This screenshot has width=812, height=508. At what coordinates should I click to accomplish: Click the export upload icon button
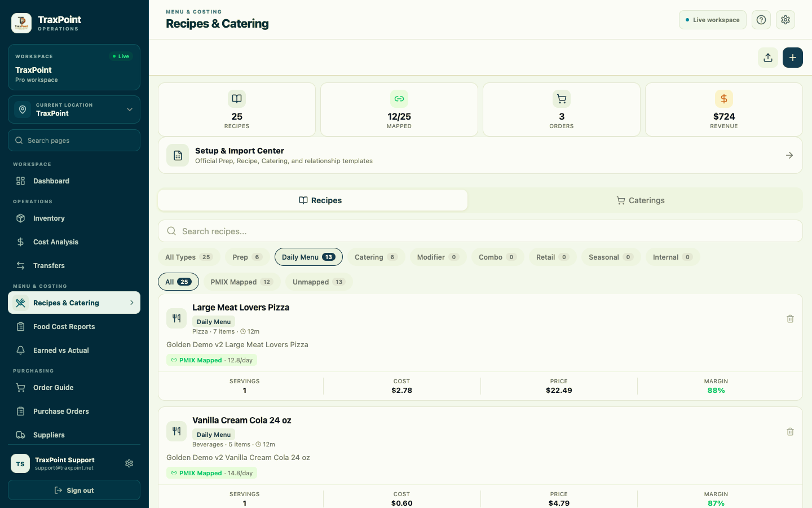[x=768, y=58]
